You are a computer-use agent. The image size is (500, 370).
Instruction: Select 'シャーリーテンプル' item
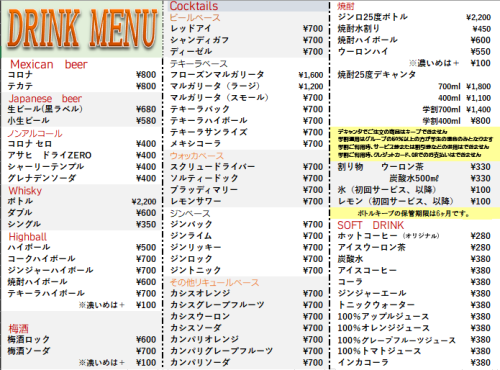pos(46,166)
